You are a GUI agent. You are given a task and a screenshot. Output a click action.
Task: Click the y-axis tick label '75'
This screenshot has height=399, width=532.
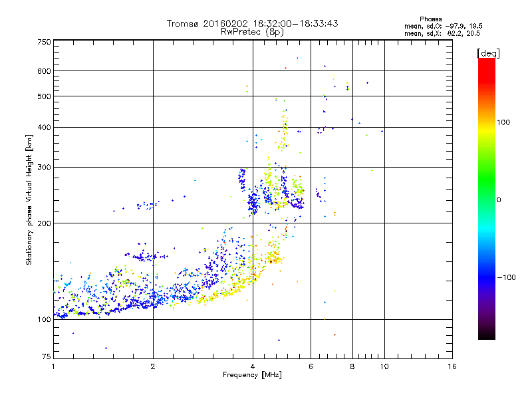(47, 356)
